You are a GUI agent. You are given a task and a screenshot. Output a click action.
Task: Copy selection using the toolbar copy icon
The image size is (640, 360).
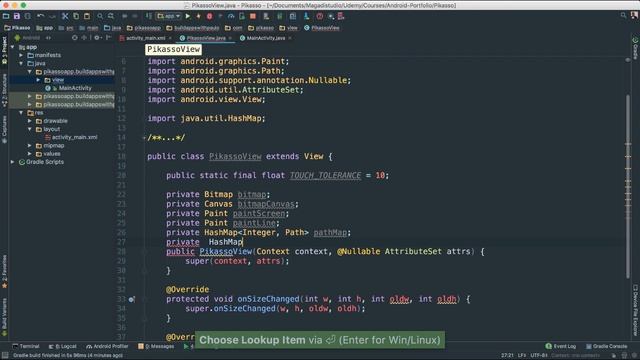(76, 16)
